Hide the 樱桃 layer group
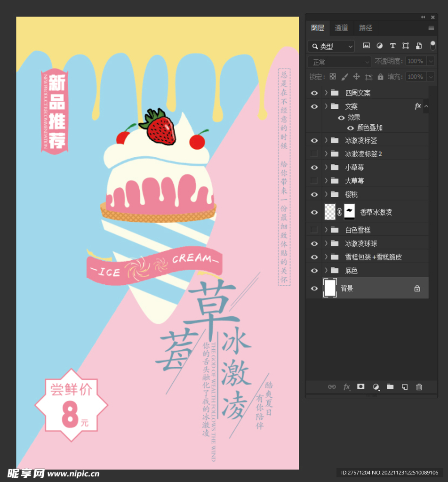 coord(313,194)
